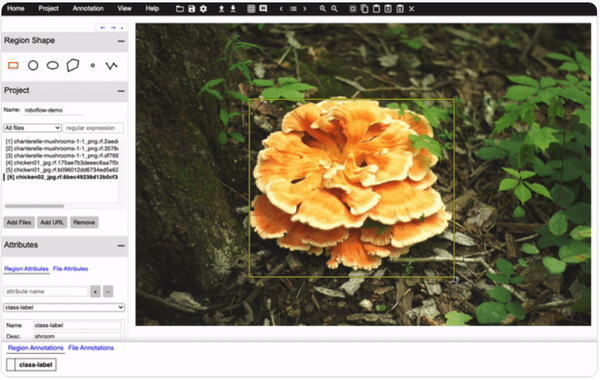The width and height of the screenshot is (600, 380).
Task: Click the Add Files button
Action: point(19,222)
